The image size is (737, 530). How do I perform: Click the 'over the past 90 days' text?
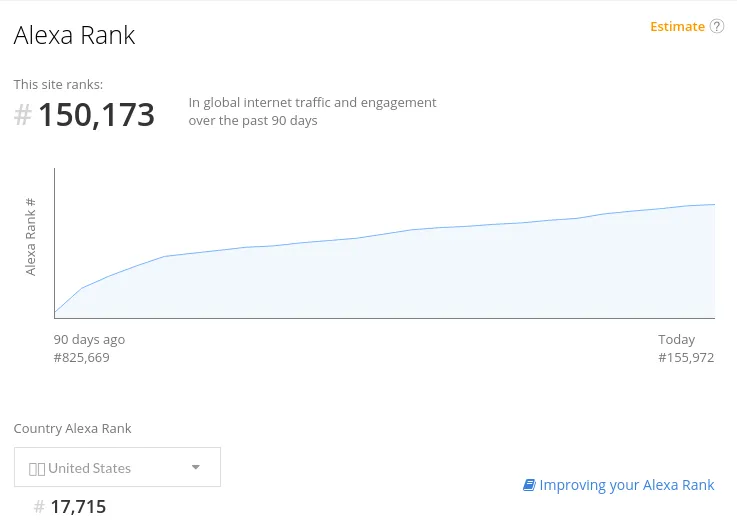(x=253, y=121)
